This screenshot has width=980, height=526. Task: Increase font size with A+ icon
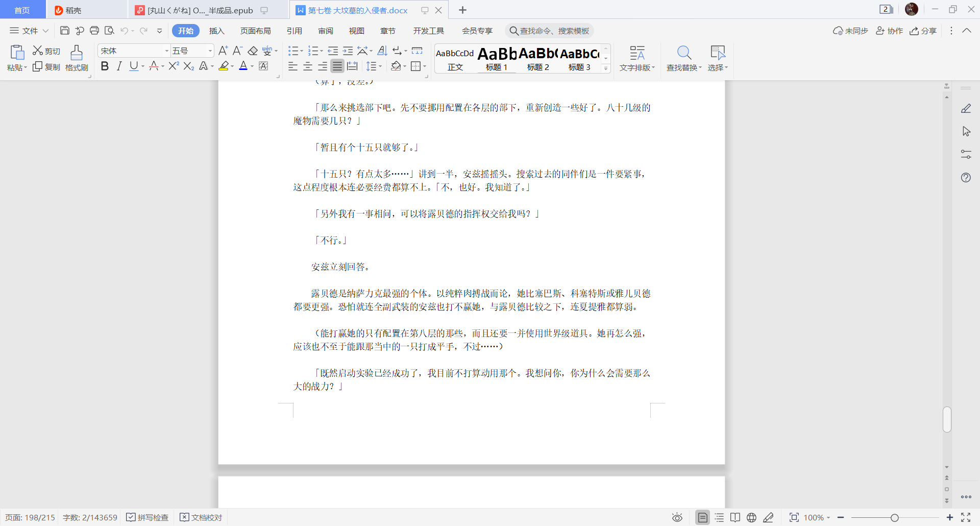pos(223,51)
